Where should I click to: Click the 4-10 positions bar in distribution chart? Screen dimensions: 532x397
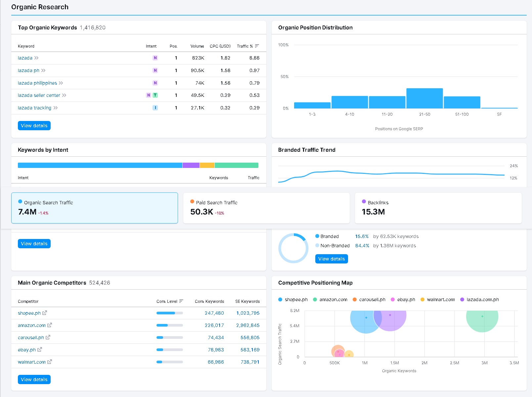[350, 102]
